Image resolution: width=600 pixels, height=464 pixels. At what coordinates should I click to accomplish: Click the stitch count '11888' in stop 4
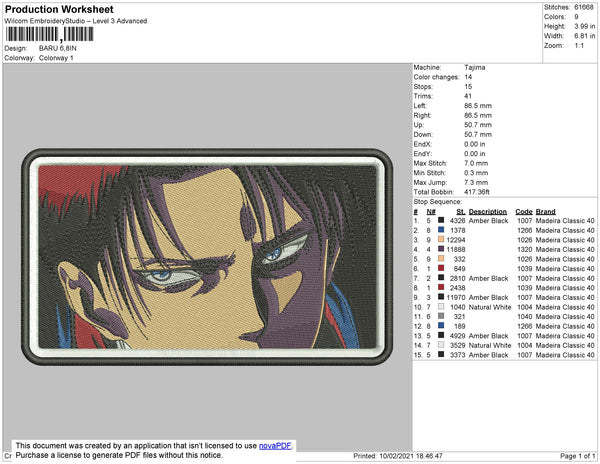point(456,249)
